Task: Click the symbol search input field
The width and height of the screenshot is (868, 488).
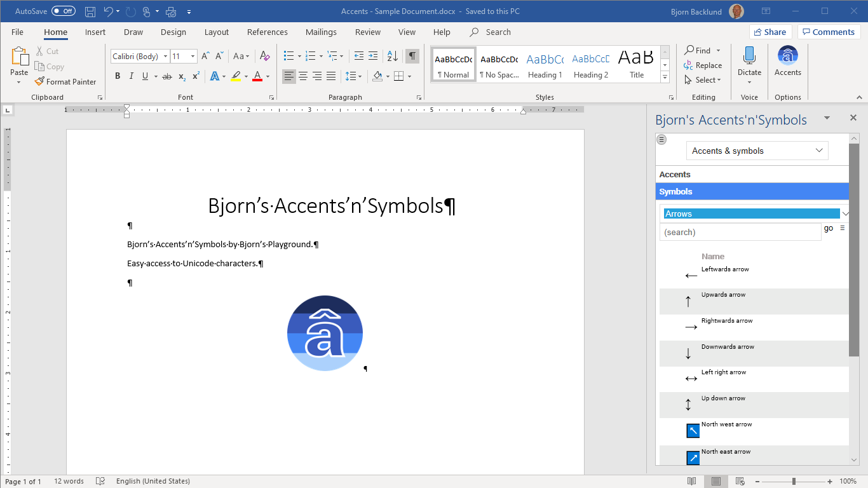Action: click(x=740, y=232)
